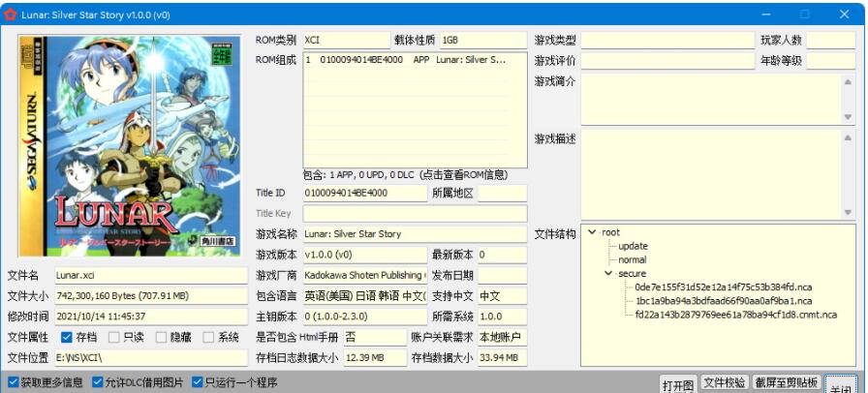Image resolution: width=868 pixels, height=393 pixels.
Task: Uncheck 获取更多信息 option
Action: coord(14,382)
